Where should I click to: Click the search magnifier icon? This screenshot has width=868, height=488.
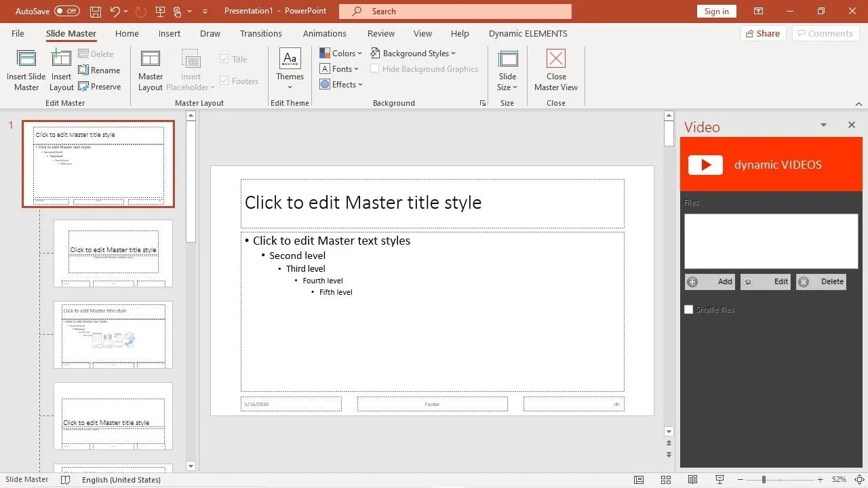358,12
